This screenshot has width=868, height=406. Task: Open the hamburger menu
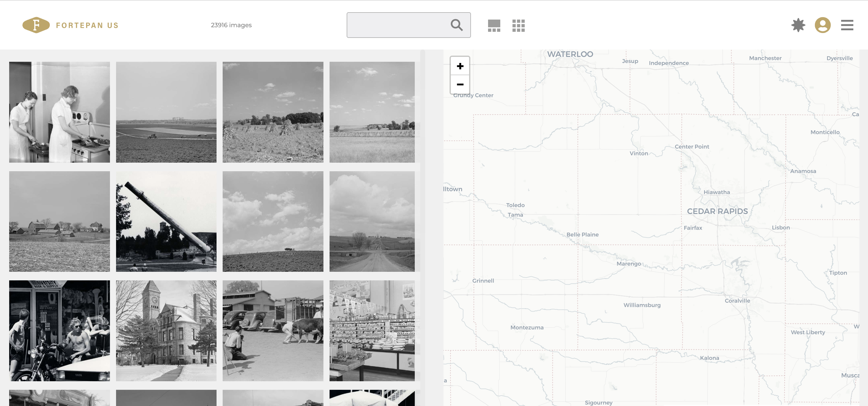pyautogui.click(x=847, y=25)
